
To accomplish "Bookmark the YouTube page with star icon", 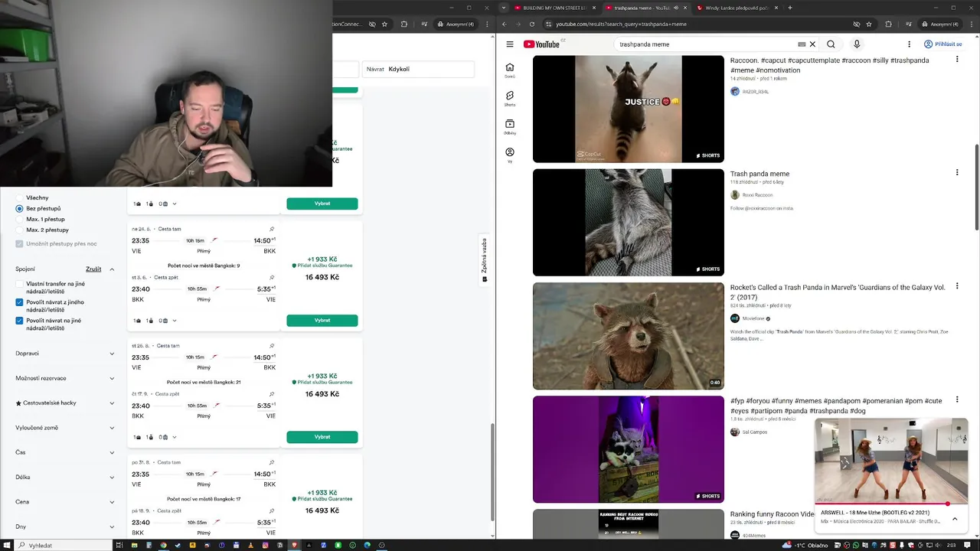I will coord(869,24).
